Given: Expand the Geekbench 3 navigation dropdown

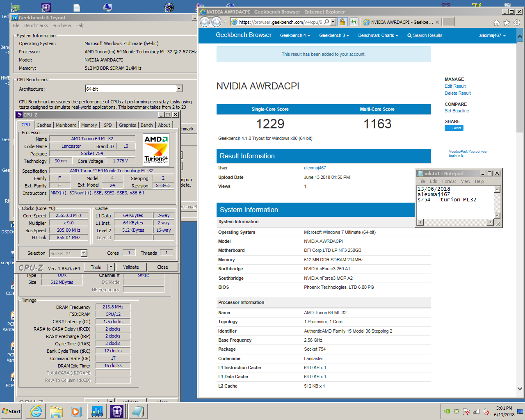Looking at the screenshot, I should [x=334, y=35].
